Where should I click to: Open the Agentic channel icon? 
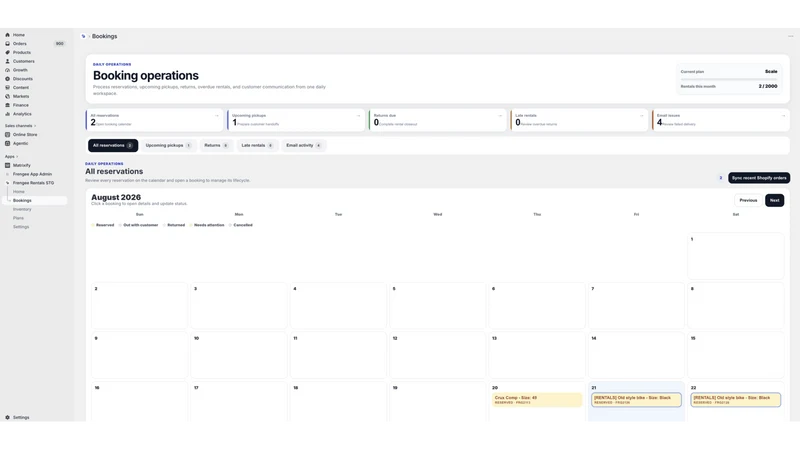point(8,143)
